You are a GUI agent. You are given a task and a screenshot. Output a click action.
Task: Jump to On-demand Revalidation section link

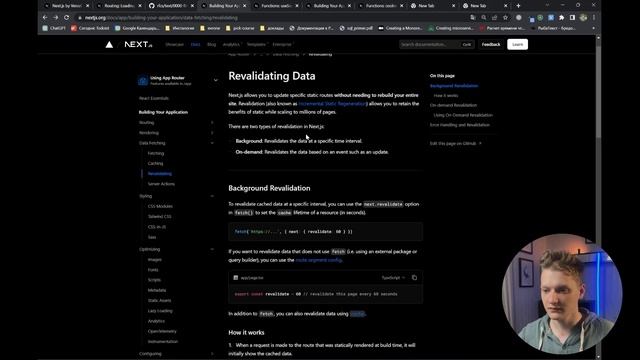point(453,105)
